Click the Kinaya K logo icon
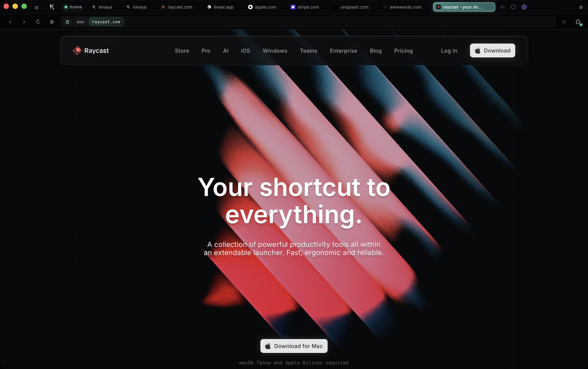This screenshot has width=588, height=369. tap(52, 7)
